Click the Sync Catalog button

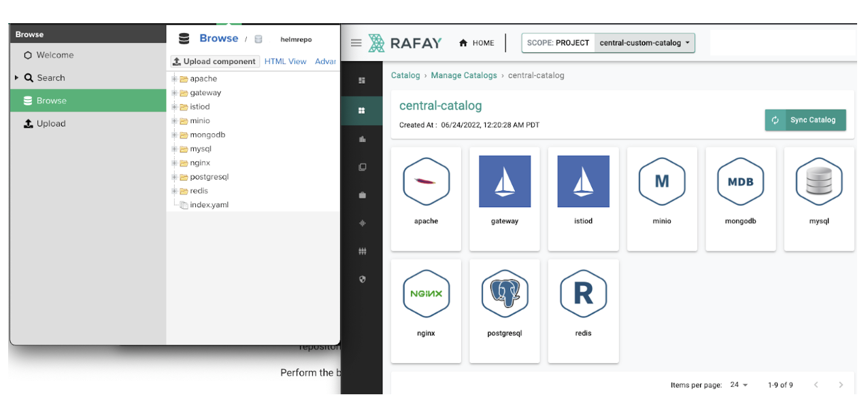coord(805,120)
